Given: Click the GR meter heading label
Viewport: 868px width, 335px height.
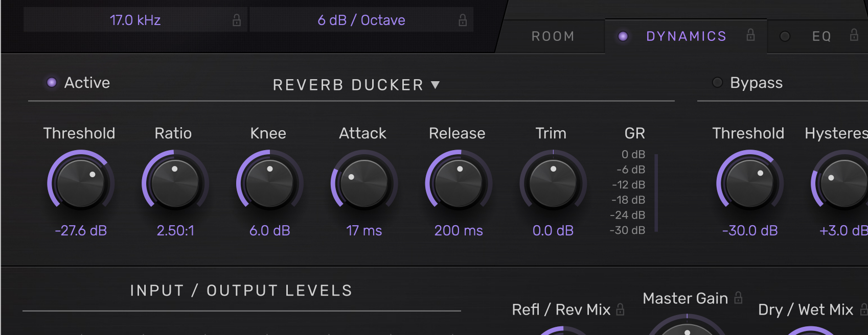Looking at the screenshot, I should click(635, 133).
